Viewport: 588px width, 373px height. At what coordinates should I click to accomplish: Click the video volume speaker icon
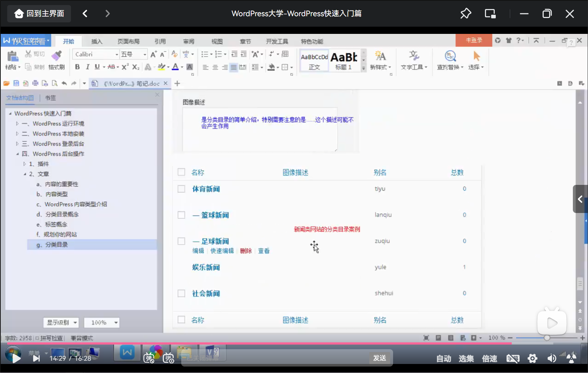[x=552, y=358]
